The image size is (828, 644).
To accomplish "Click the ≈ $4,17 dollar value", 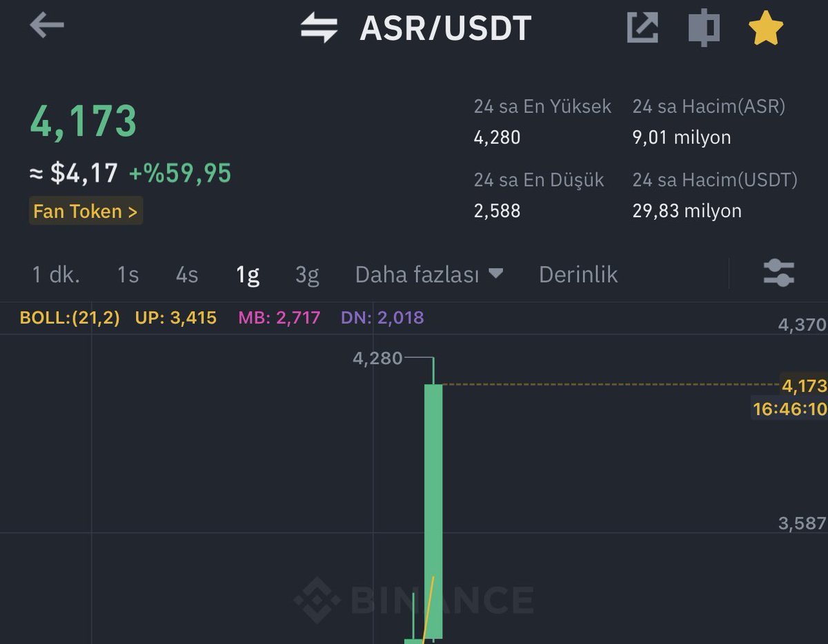I will coord(74,173).
